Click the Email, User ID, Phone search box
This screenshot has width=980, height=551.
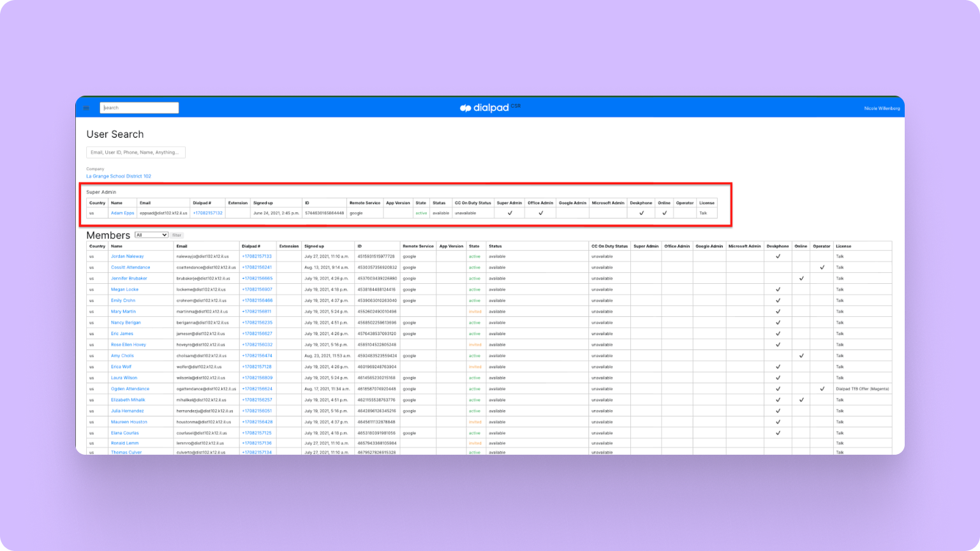pos(136,152)
